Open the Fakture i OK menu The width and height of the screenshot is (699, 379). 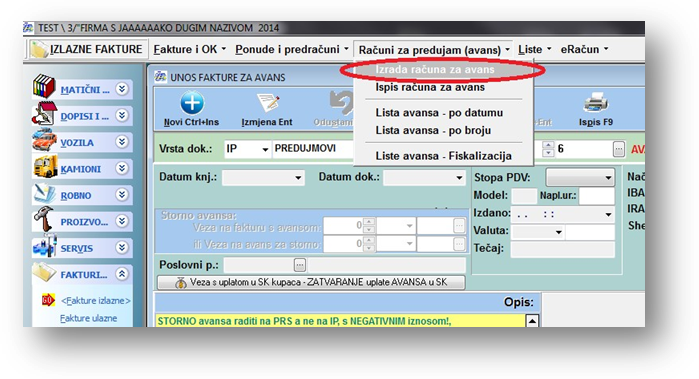point(189,49)
